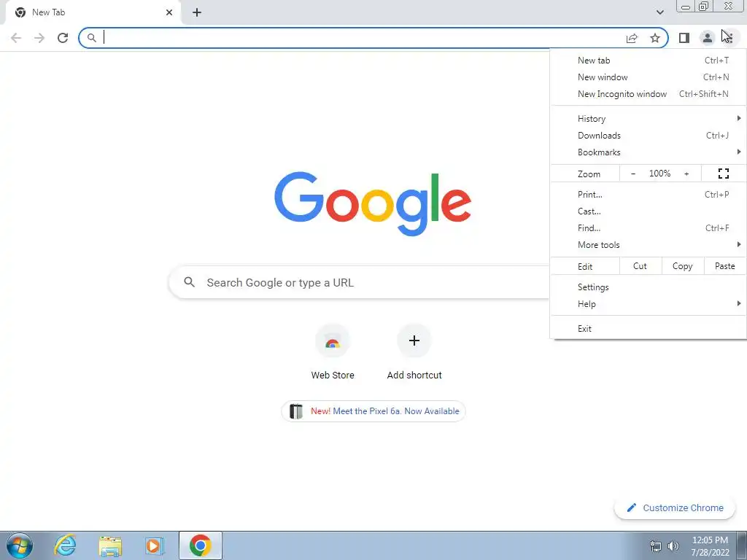This screenshot has width=747, height=560.
Task: Click the magnifier icon in the Google search box
Action: click(x=189, y=282)
